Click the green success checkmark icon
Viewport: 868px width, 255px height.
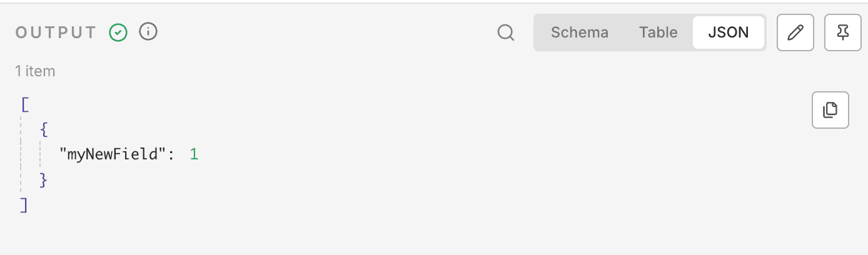[118, 32]
